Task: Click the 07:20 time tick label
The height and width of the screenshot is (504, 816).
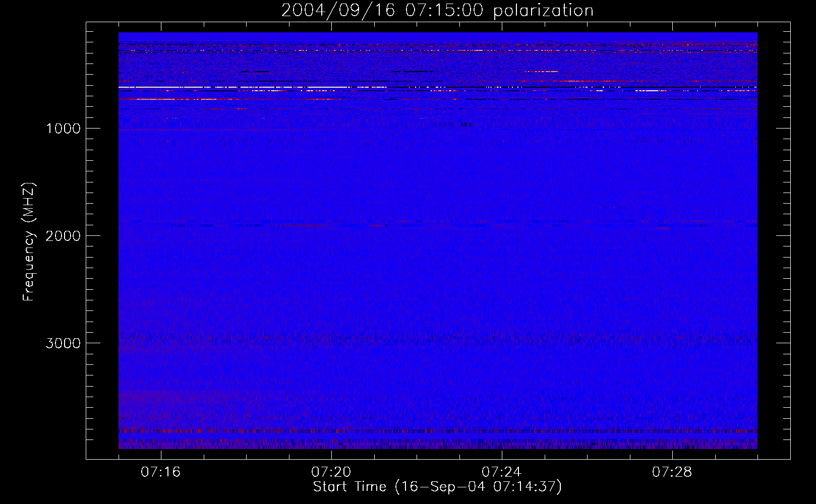Action: tap(331, 472)
